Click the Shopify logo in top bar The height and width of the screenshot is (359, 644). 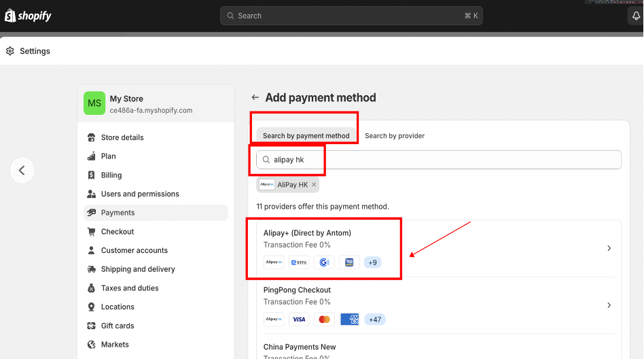(28, 16)
